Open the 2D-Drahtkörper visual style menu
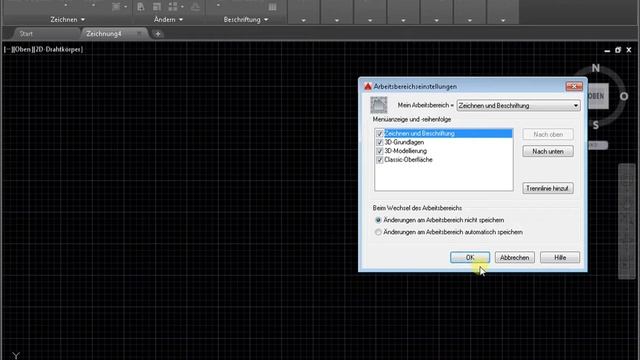 58,49
